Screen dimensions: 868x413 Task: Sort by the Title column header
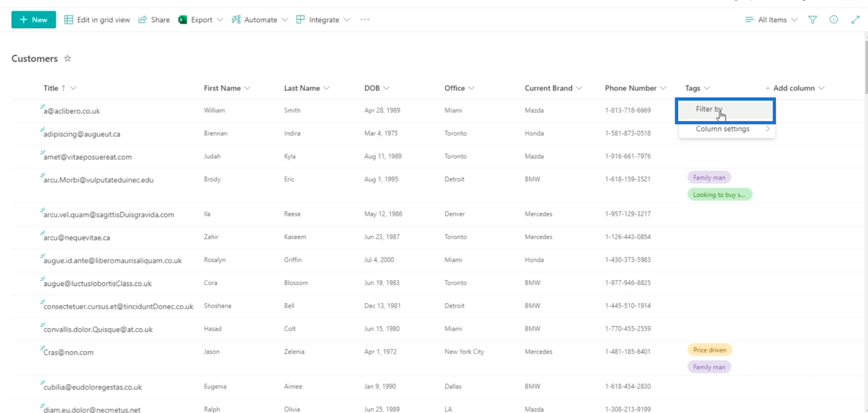click(x=51, y=88)
